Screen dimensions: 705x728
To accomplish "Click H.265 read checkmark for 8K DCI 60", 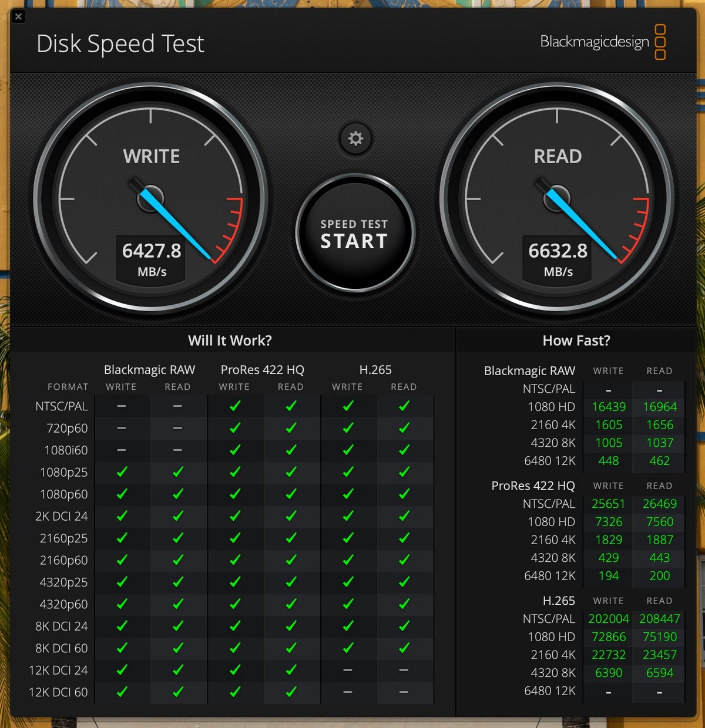I will [x=404, y=648].
